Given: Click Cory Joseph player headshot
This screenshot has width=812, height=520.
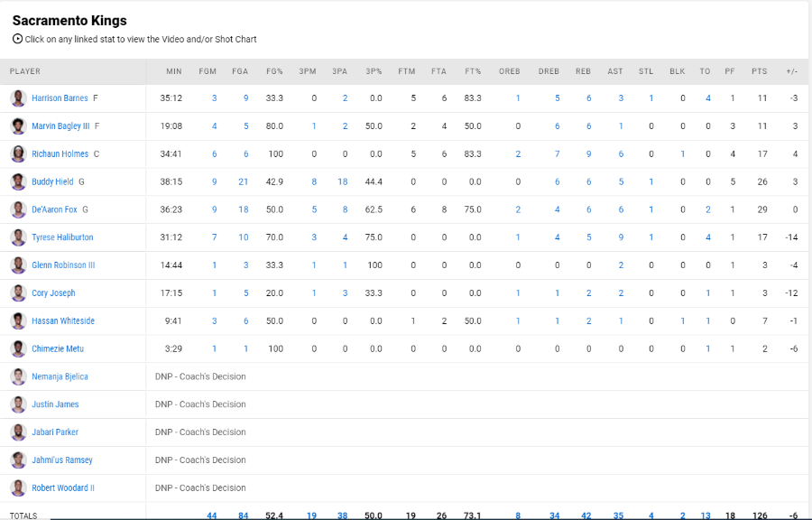Looking at the screenshot, I should [19, 293].
